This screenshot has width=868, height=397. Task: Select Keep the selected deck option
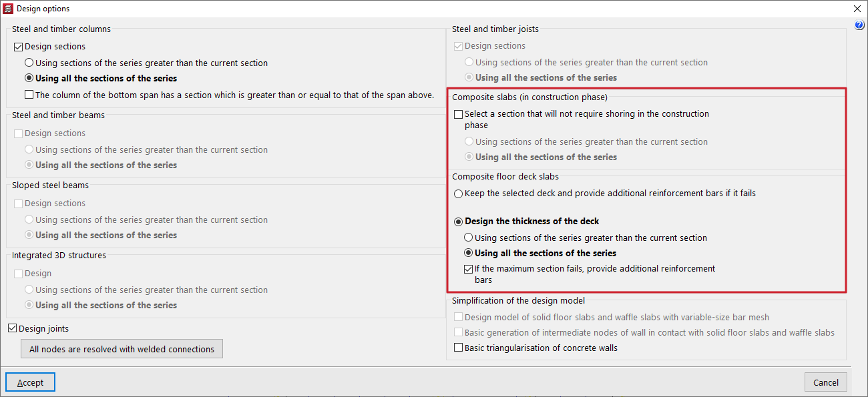pyautogui.click(x=458, y=193)
